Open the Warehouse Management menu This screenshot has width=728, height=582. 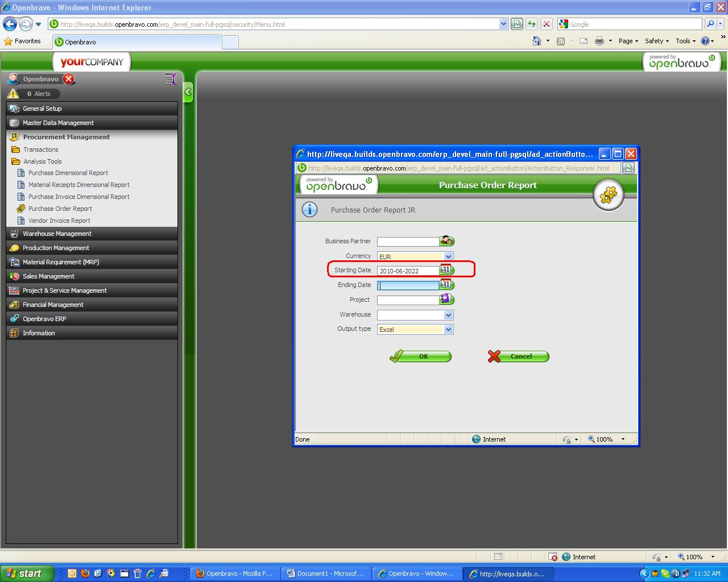click(x=92, y=234)
